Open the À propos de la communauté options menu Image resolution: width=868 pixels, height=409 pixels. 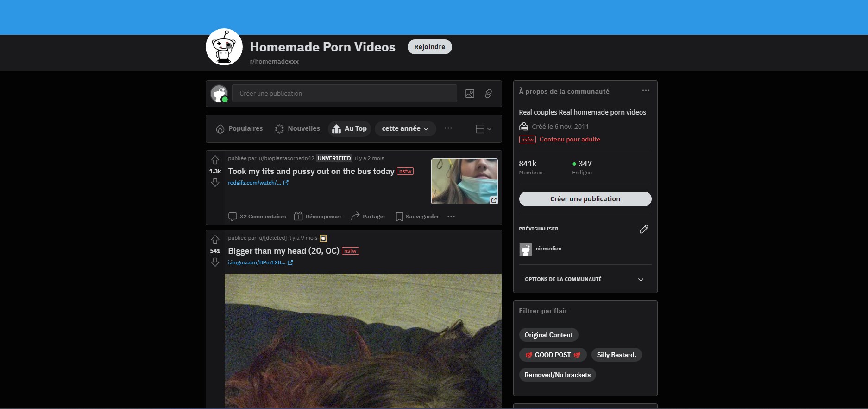tap(646, 91)
